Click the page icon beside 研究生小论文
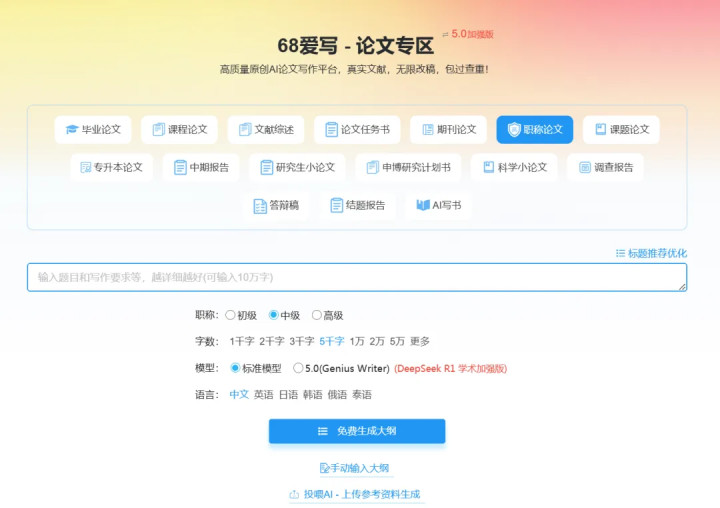720x508 pixels. [x=266, y=167]
